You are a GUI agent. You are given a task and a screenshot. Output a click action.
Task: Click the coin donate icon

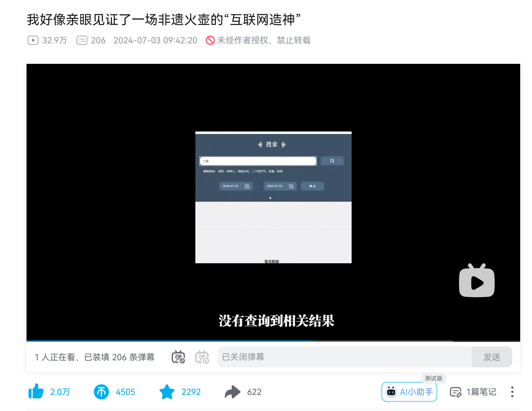tap(101, 392)
